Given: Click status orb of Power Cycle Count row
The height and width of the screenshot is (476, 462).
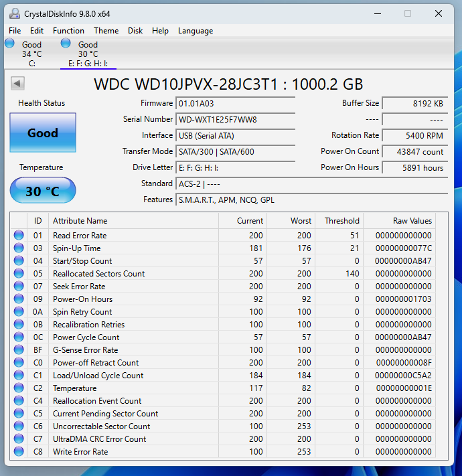Looking at the screenshot, I should 19,337.
